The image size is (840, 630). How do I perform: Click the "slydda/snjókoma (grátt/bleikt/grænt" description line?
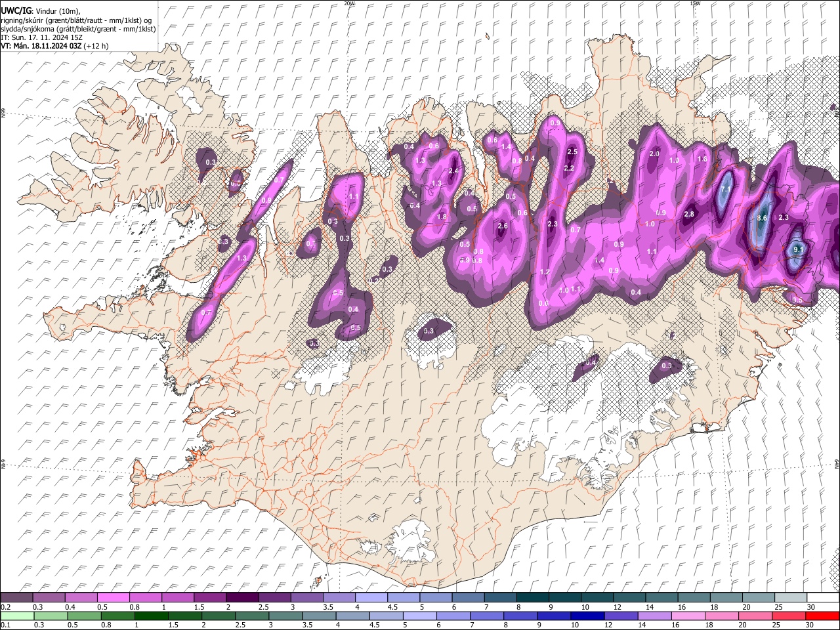78,29
